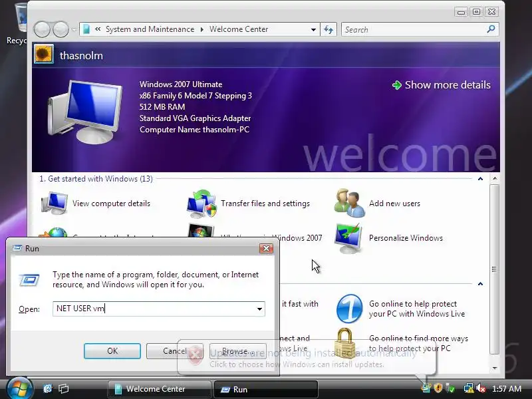Click the Add new users icon
The width and height of the screenshot is (532, 399).
point(350,203)
